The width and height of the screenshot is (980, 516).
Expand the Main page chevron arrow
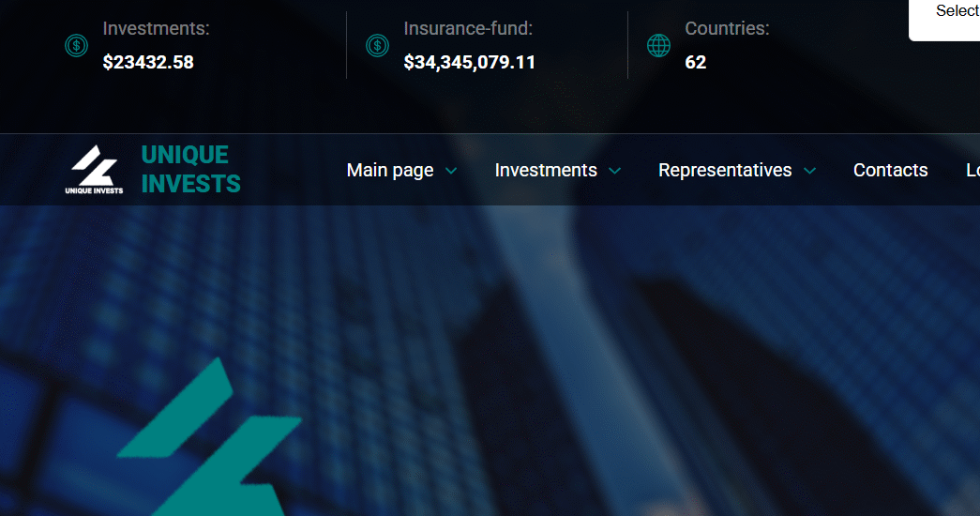(451, 171)
